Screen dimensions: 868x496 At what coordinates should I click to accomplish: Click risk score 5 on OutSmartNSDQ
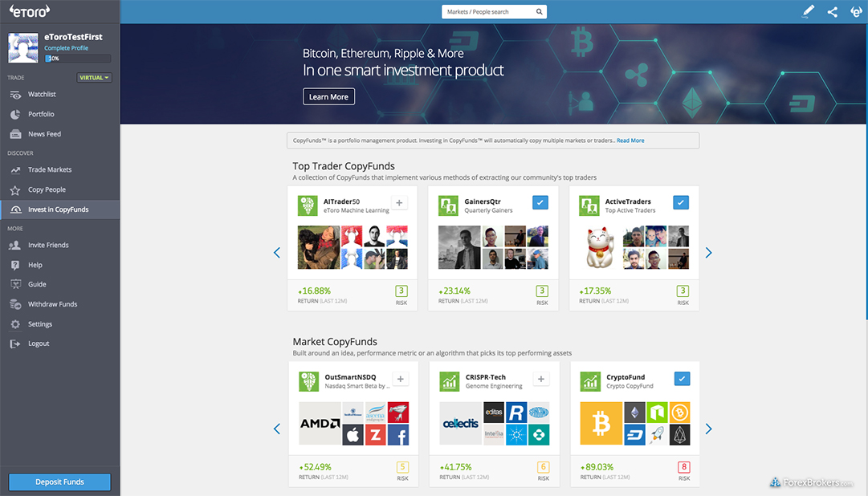pos(402,467)
